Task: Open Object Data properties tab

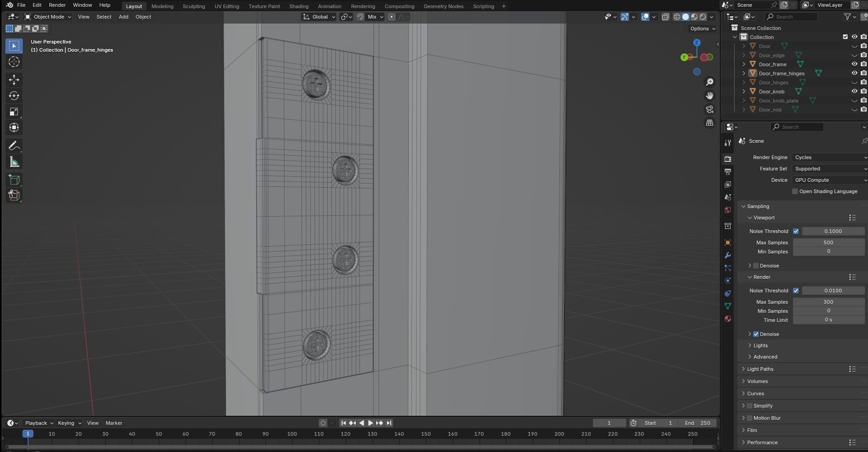Action: (728, 306)
